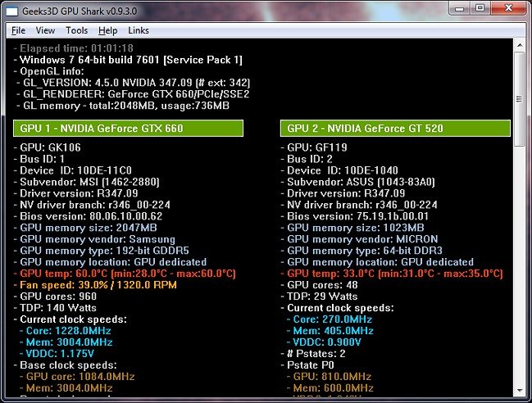This screenshot has width=532, height=403.
Task: Open the Links menu
Action: 139,30
